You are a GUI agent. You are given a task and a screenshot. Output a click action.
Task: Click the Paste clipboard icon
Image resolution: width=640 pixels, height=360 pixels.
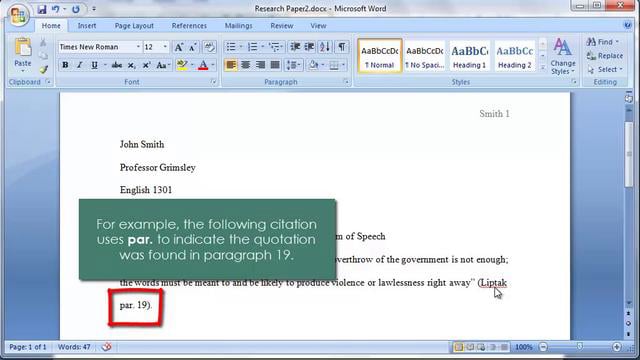tap(23, 47)
